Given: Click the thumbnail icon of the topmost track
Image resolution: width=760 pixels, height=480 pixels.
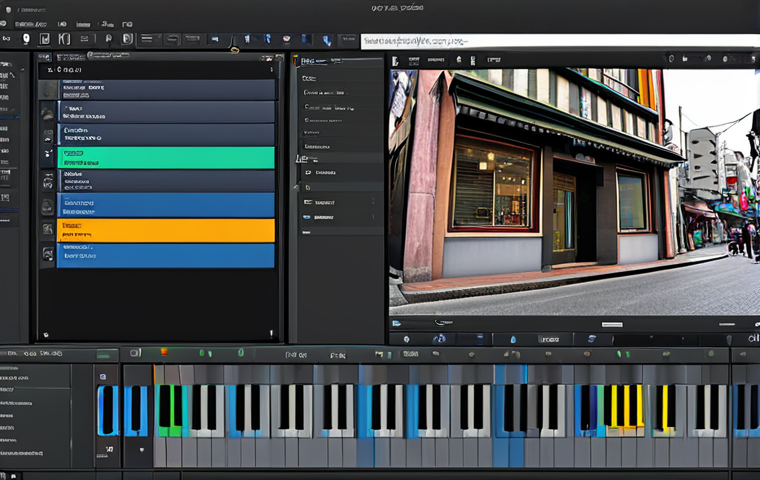Looking at the screenshot, I should [48, 90].
